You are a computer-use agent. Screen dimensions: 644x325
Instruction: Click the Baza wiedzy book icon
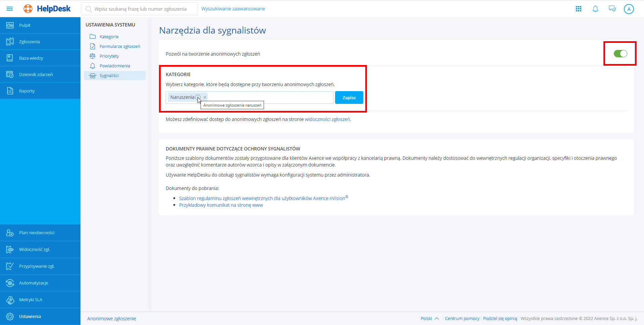tap(10, 58)
